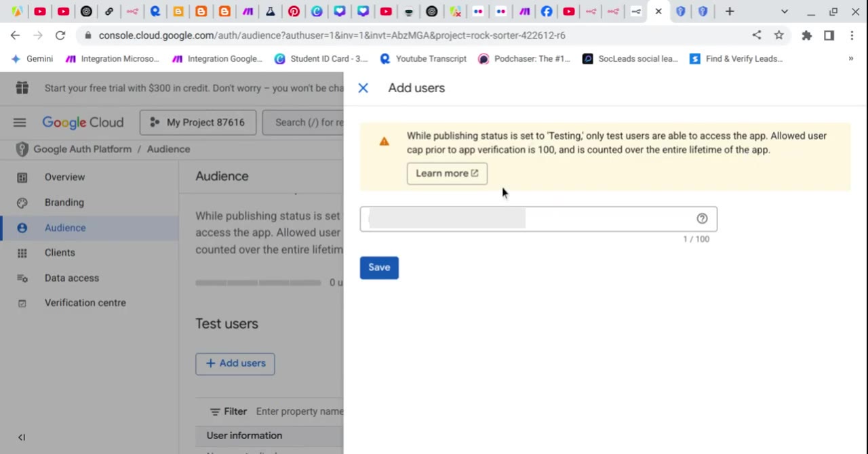The height and width of the screenshot is (454, 868).
Task: Open the Find & Verify Leads bookmark
Action: tap(736, 59)
